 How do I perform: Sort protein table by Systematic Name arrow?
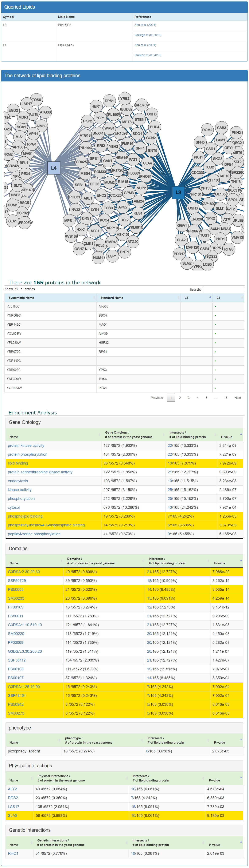pos(94,298)
